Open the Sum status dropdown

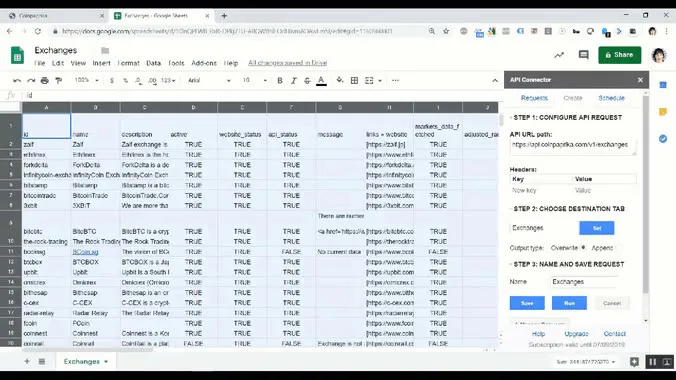tap(585, 362)
